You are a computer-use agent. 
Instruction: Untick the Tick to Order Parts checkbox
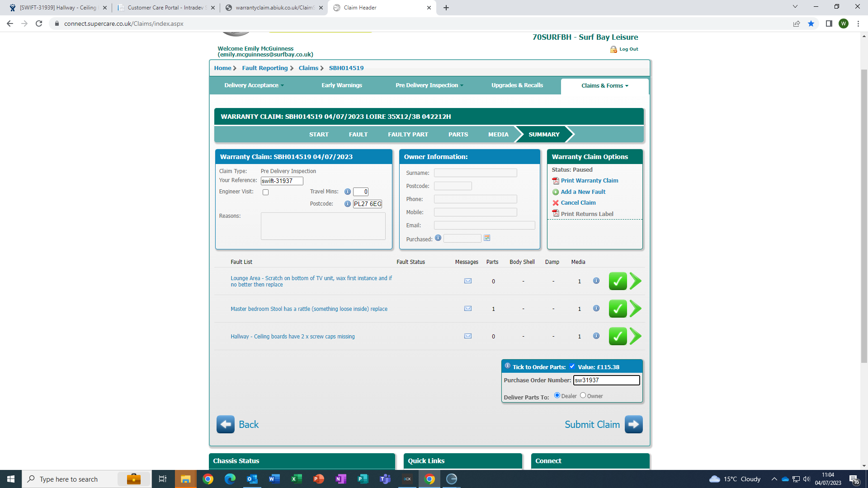coord(572,366)
